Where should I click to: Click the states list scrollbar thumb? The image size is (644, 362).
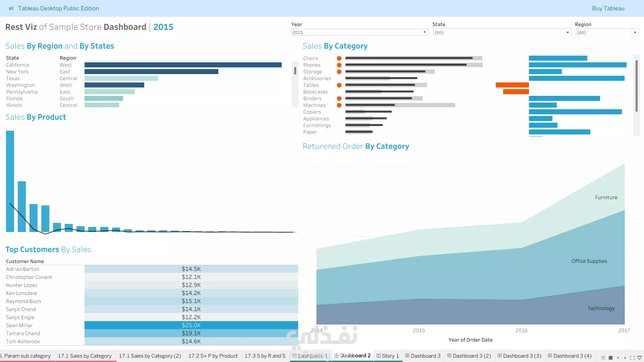pyautogui.click(x=295, y=71)
